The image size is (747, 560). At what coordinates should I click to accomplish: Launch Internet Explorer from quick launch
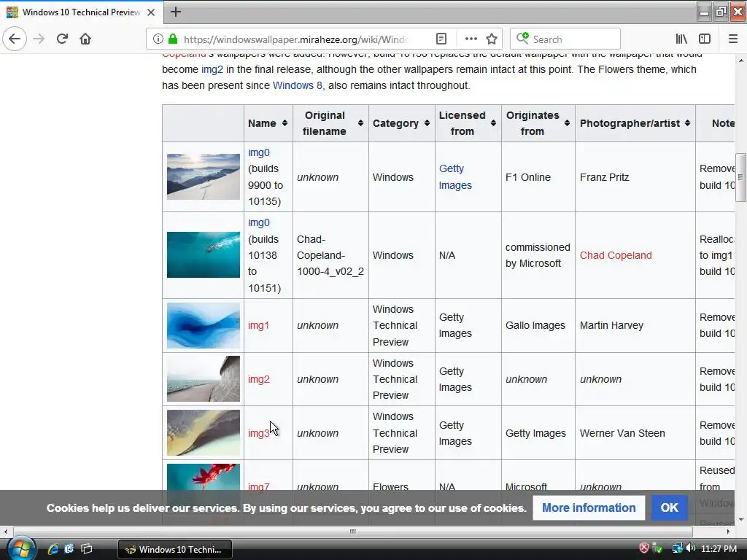coord(53,549)
